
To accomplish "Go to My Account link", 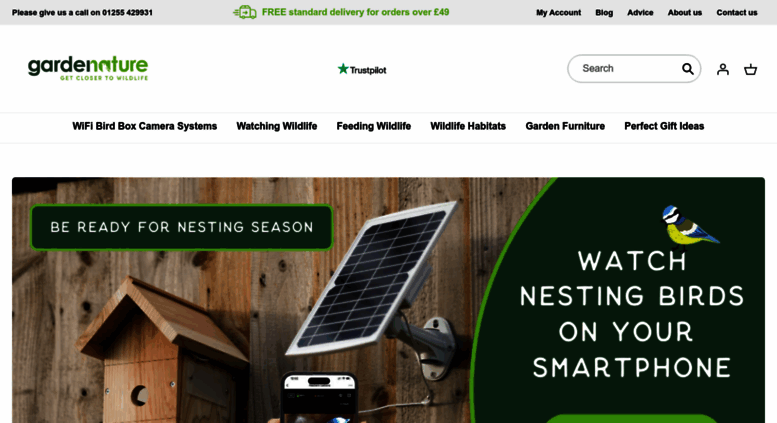I will click(x=558, y=12).
